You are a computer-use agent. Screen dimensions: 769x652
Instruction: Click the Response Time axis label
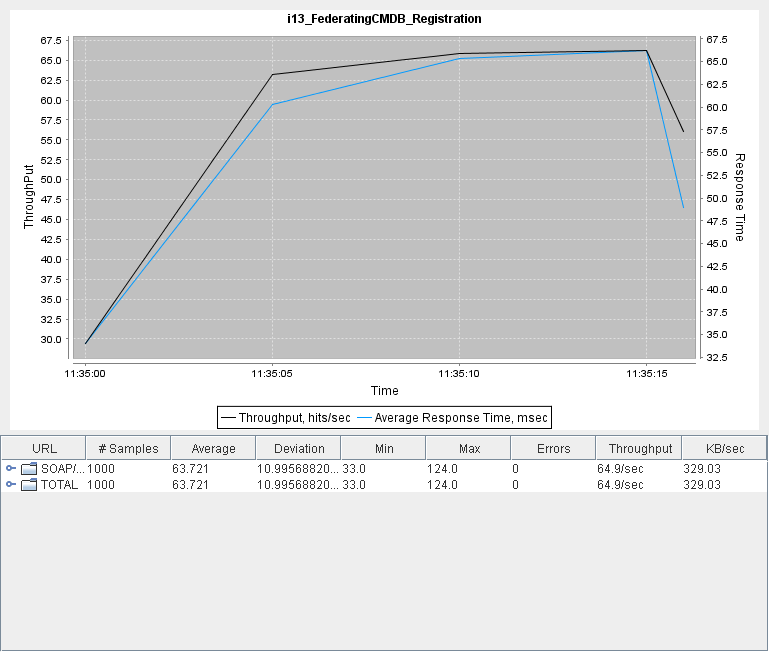740,197
